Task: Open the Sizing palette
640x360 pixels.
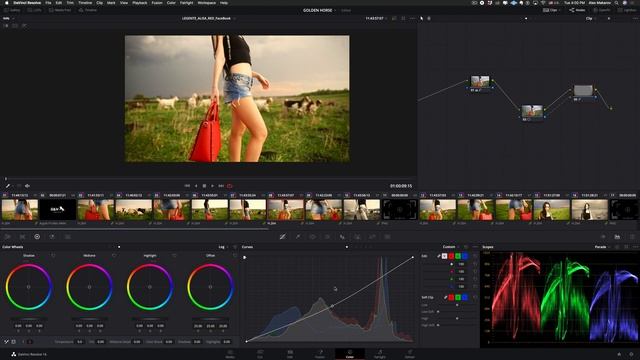Action: tap(372, 237)
